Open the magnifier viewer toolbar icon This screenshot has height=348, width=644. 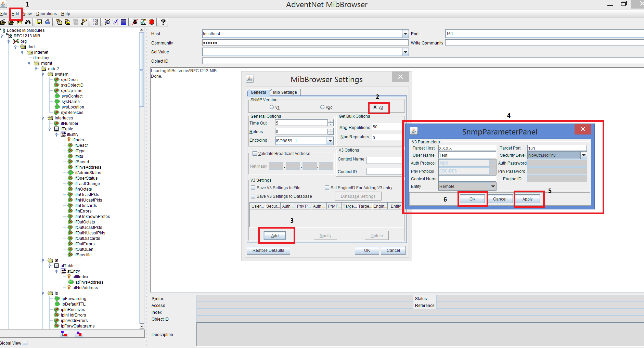click(x=107, y=22)
